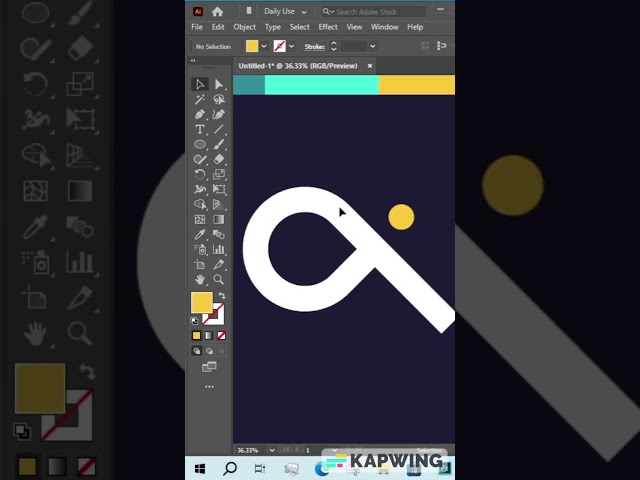Enable Draw Behind mode
The image size is (640, 480).
(x=209, y=351)
